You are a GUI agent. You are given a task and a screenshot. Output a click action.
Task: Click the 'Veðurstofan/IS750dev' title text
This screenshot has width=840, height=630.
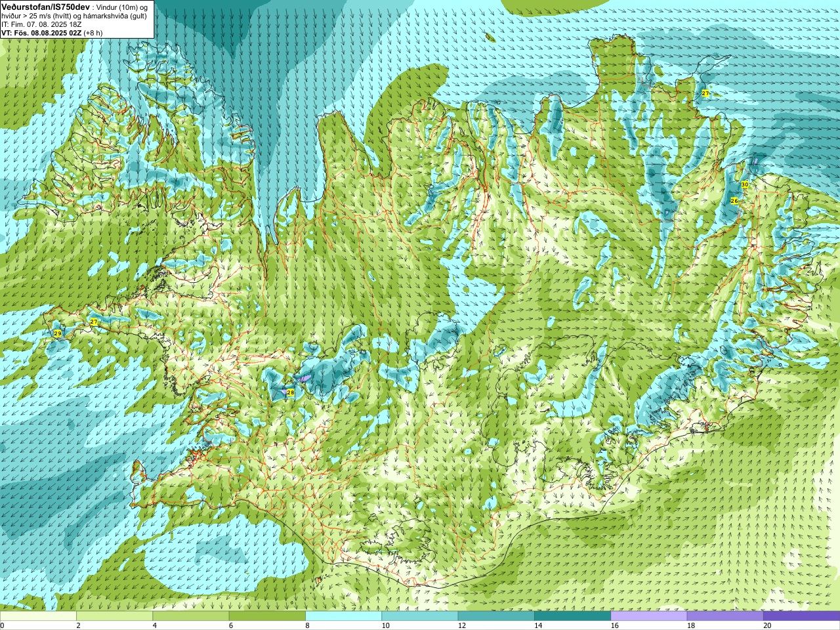click(x=45, y=7)
